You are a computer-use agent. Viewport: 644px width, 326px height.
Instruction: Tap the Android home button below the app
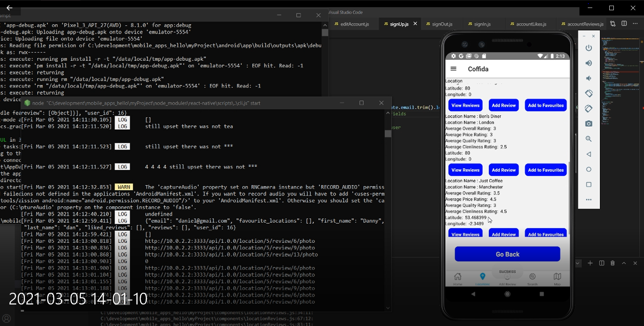(507, 294)
